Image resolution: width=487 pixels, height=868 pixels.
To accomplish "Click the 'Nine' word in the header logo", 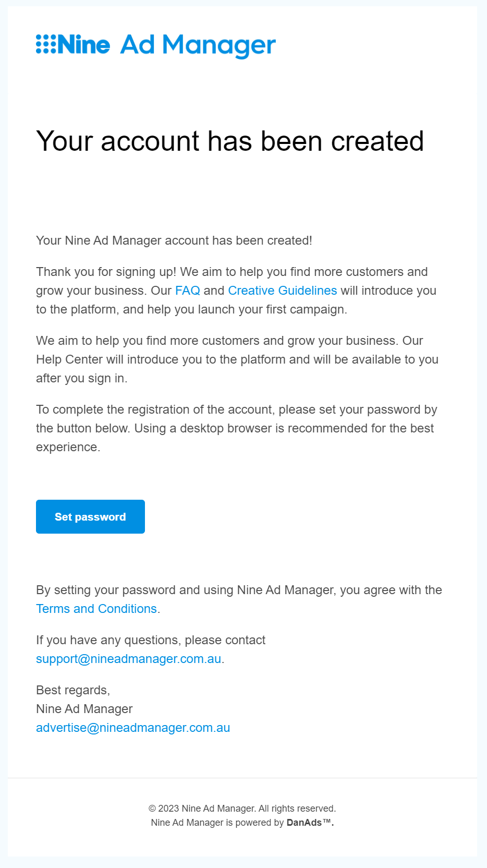I will pyautogui.click(x=84, y=44).
